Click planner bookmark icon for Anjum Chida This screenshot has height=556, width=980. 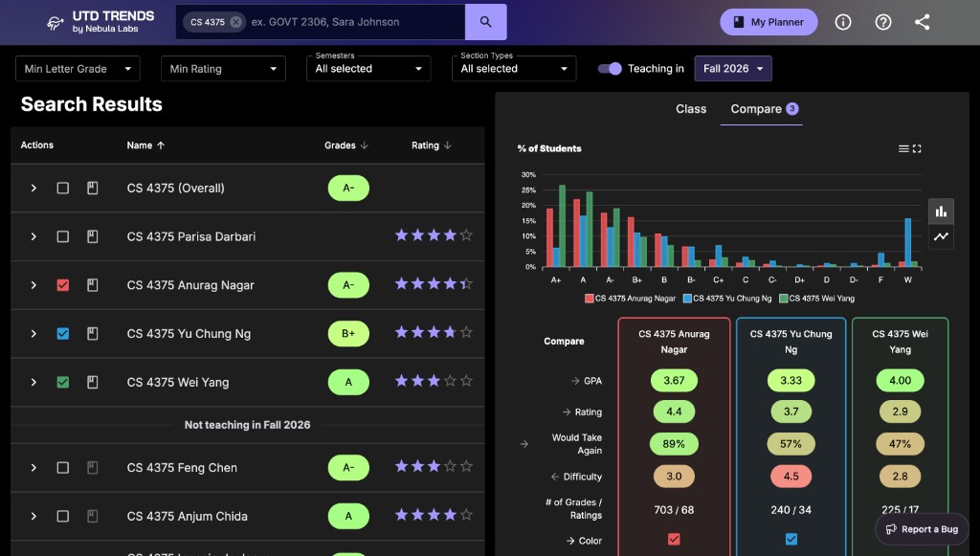pyautogui.click(x=93, y=516)
